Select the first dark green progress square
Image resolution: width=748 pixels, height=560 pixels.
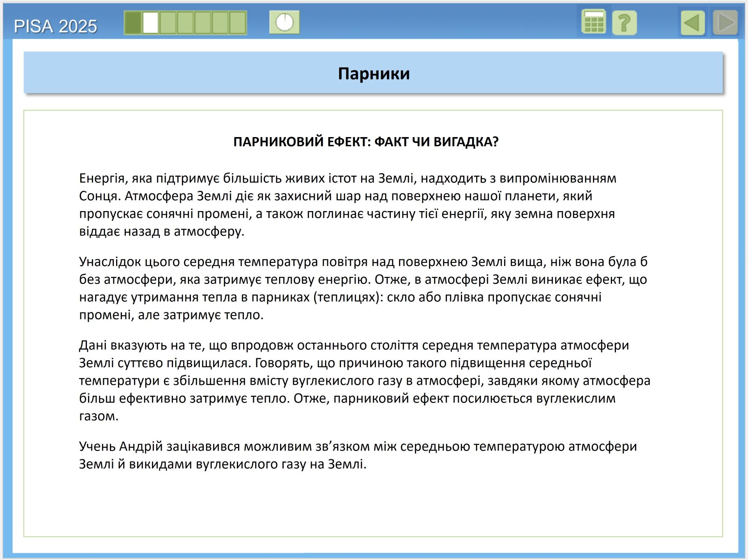tap(133, 23)
